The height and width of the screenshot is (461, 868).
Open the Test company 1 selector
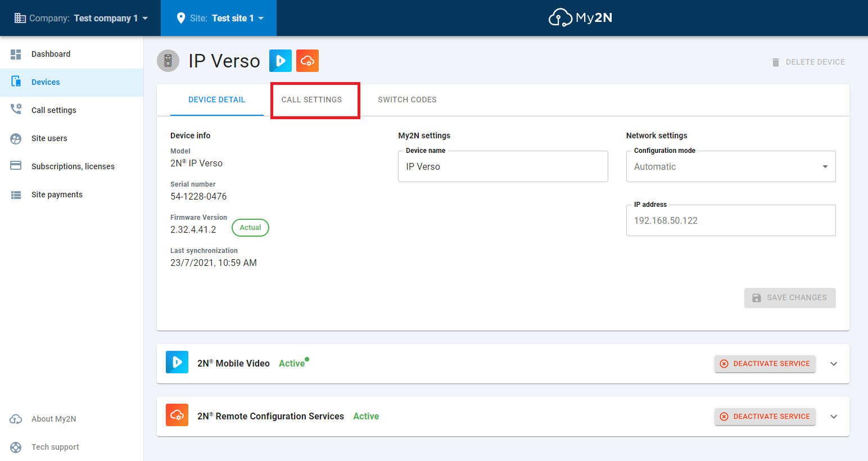tap(82, 17)
